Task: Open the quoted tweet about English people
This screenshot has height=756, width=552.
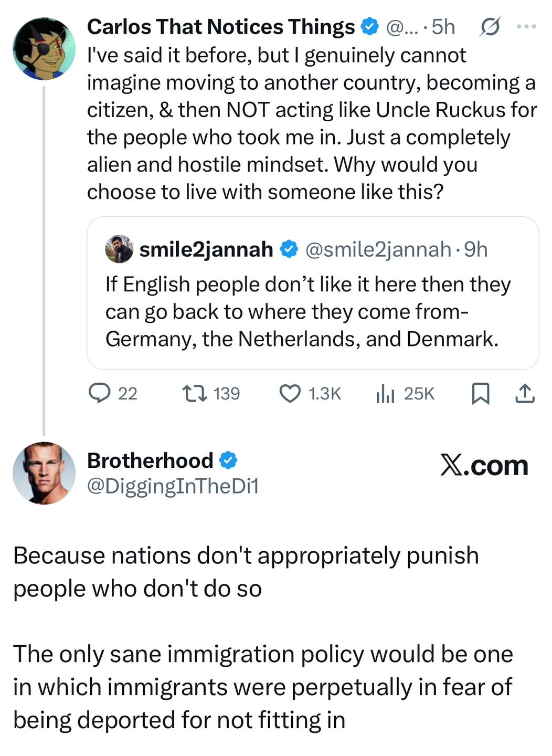Action: pos(313,293)
